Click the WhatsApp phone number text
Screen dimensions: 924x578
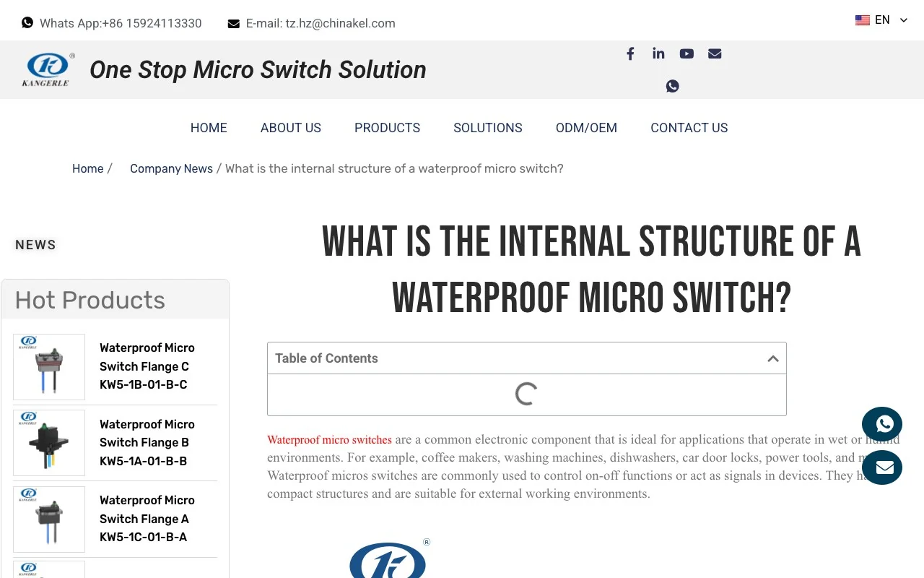point(121,23)
